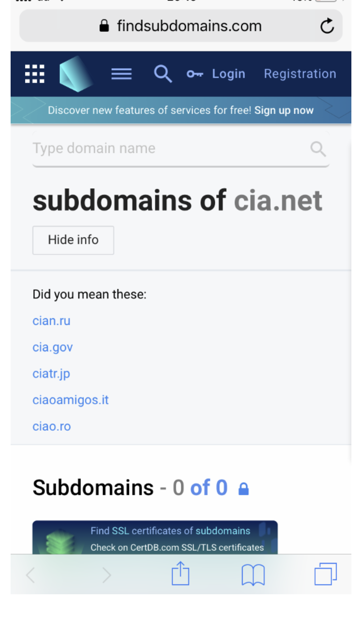The image size is (362, 644).
Task: Open the cian.ru suggested domain
Action: click(x=52, y=321)
